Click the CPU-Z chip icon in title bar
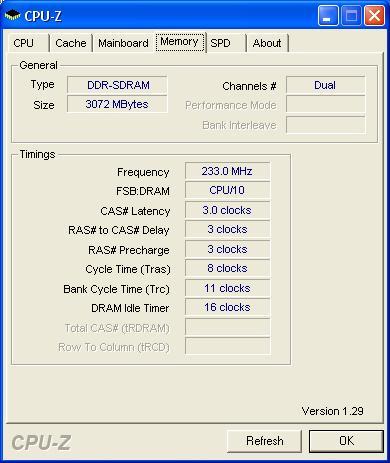This screenshot has width=390, height=463. (x=12, y=15)
